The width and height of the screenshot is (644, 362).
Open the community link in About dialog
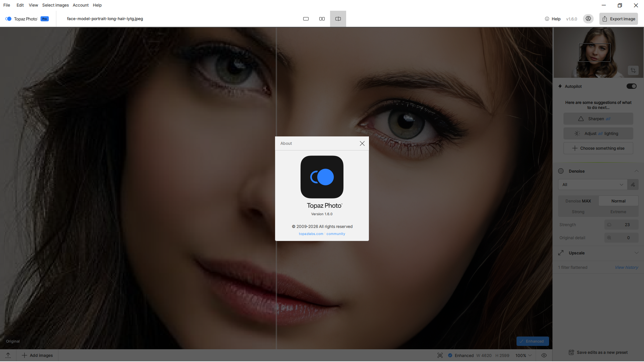point(336,234)
